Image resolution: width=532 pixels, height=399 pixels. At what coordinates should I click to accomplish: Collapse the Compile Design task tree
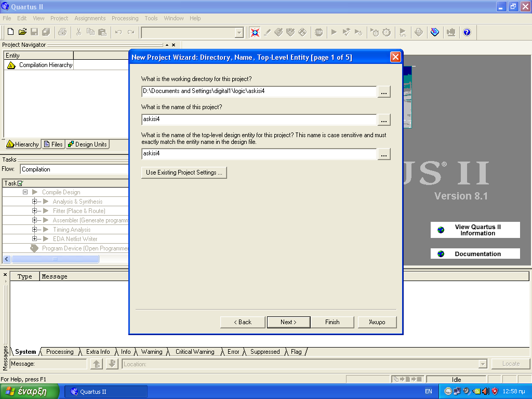tap(25, 192)
